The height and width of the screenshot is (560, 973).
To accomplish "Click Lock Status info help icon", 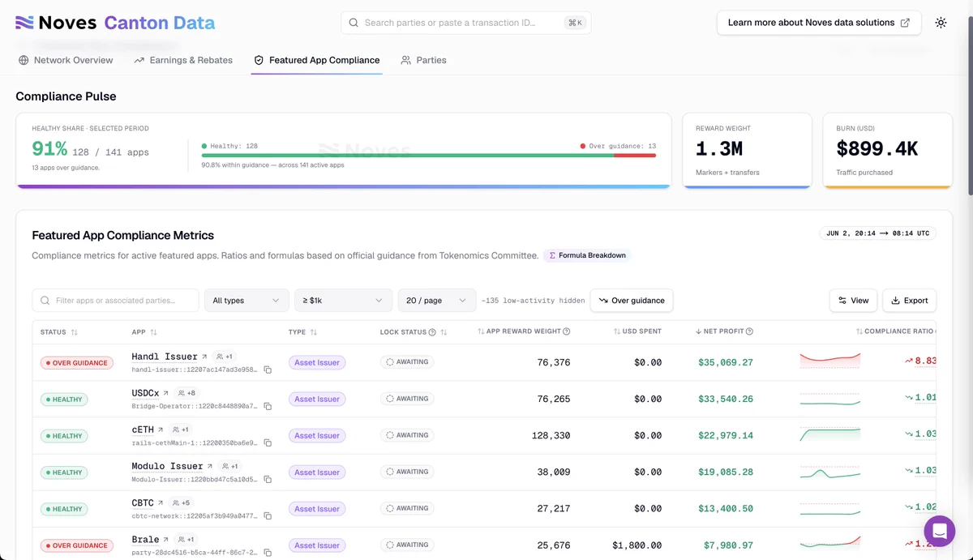I will 431,332.
